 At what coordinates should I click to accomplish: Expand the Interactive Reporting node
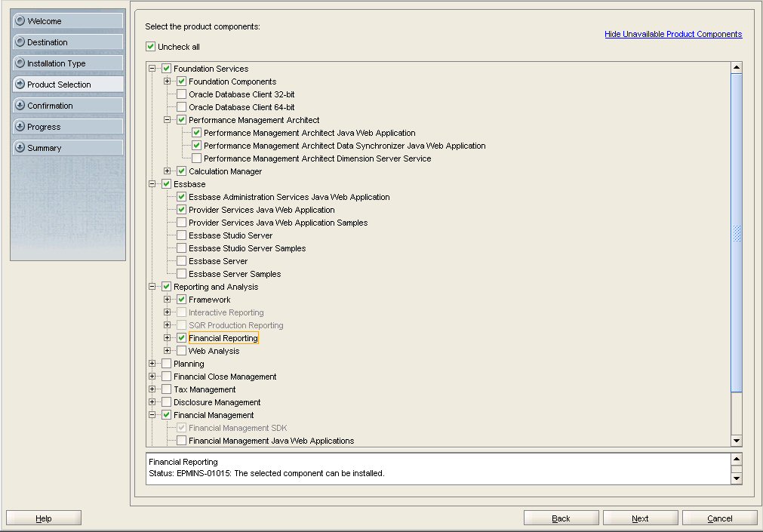pos(167,312)
